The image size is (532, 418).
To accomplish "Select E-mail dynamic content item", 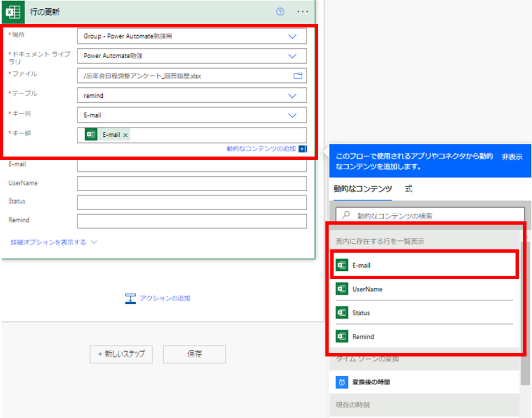I will [x=424, y=265].
